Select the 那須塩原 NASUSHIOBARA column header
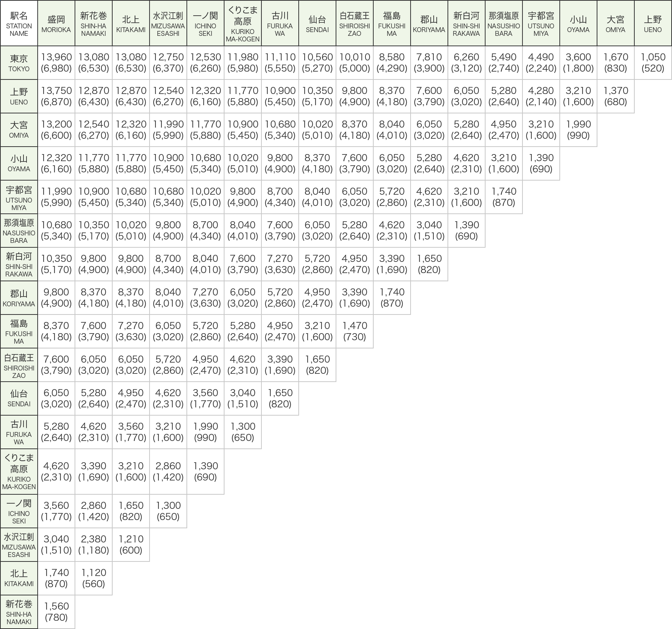Screen dimensions: 672x629 504,23
